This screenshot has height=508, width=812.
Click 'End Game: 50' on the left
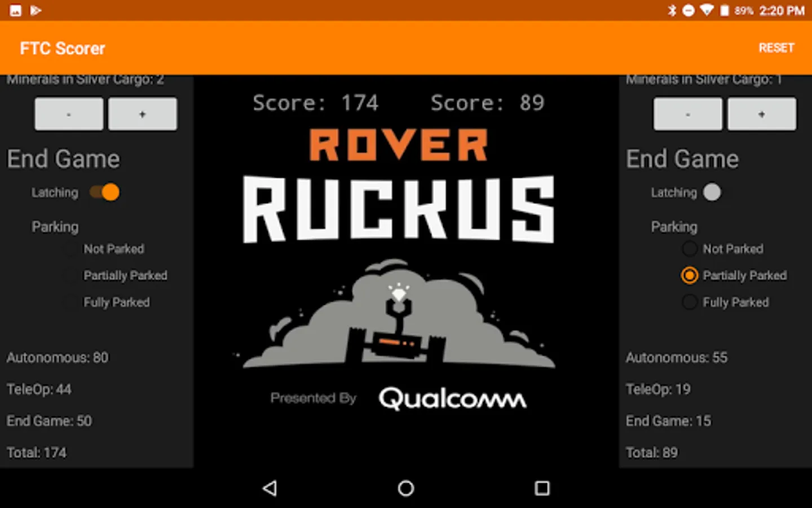pos(49,421)
